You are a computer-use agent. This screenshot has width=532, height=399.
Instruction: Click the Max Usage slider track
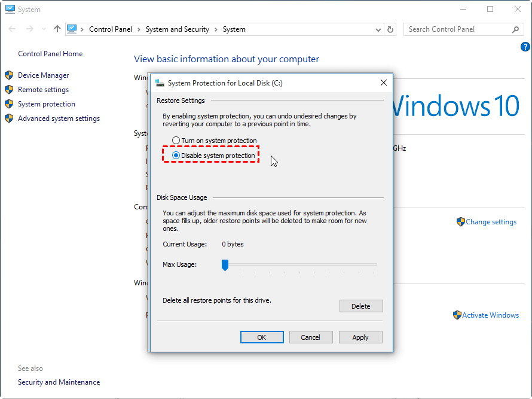tap(299, 264)
